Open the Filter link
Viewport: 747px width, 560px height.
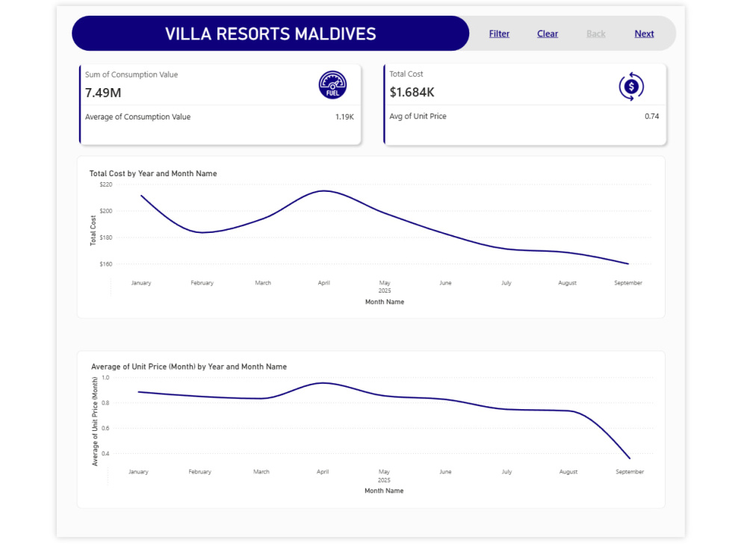click(x=499, y=34)
